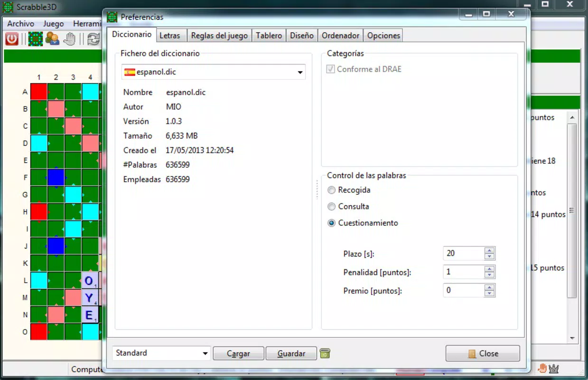Select the Consulta radio option
The image size is (588, 380).
pos(332,207)
